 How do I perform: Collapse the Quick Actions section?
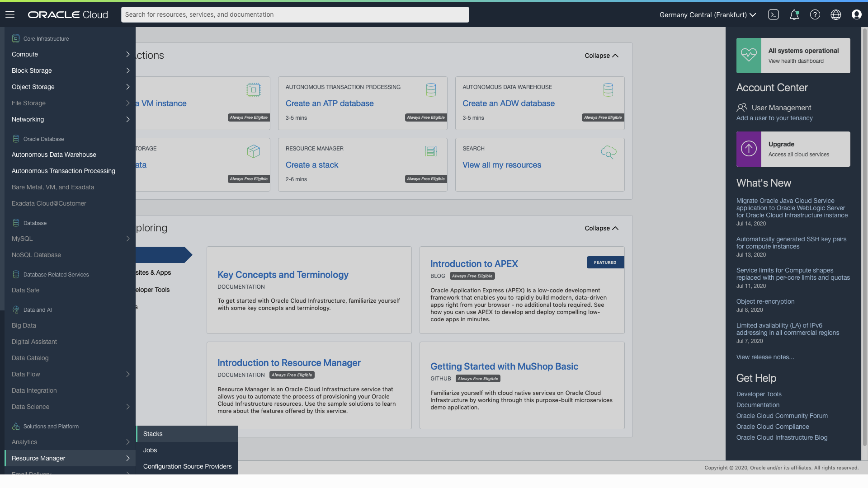tap(601, 56)
